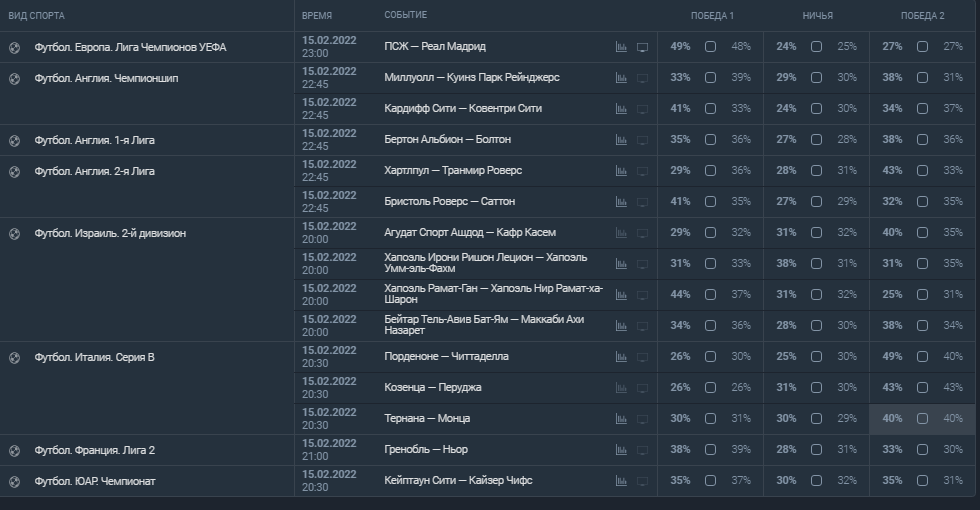This screenshot has width=980, height=510.
Task: Select the Футбол. Израиль. 2-й дивизион league
Action: tap(110, 233)
